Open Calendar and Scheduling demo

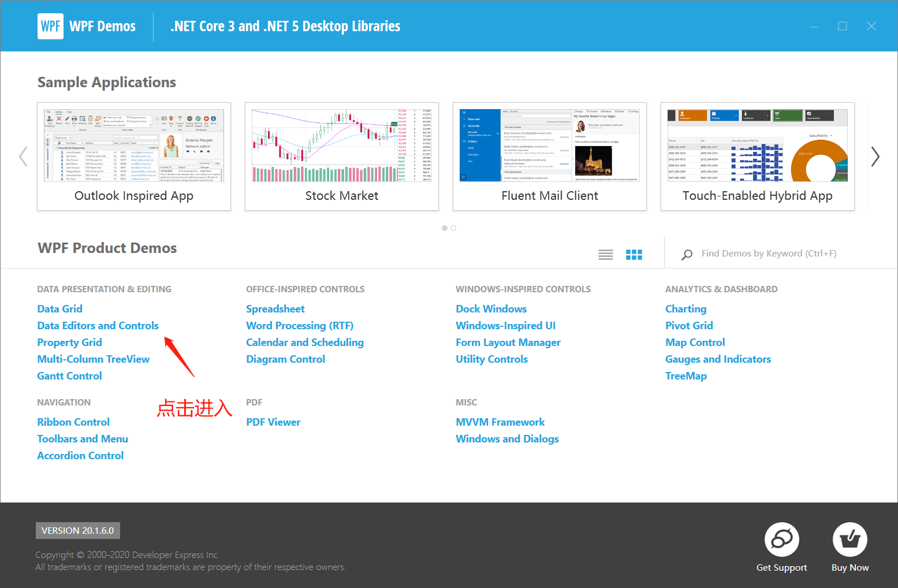(x=305, y=343)
